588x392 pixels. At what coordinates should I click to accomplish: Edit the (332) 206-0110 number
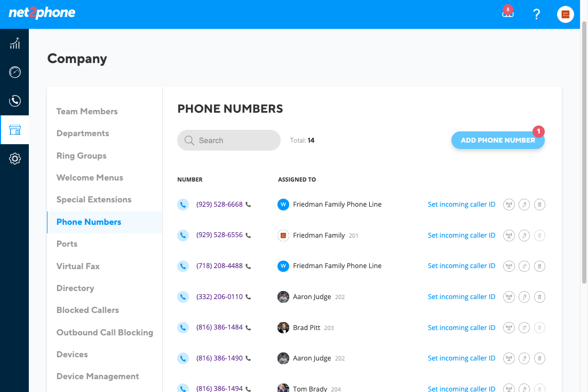click(525, 297)
